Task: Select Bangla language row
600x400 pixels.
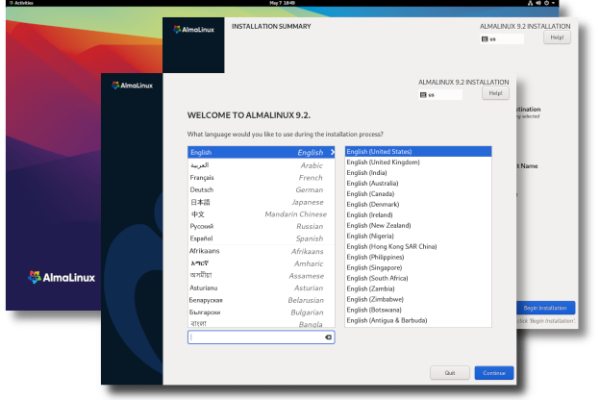Action: click(x=261, y=323)
